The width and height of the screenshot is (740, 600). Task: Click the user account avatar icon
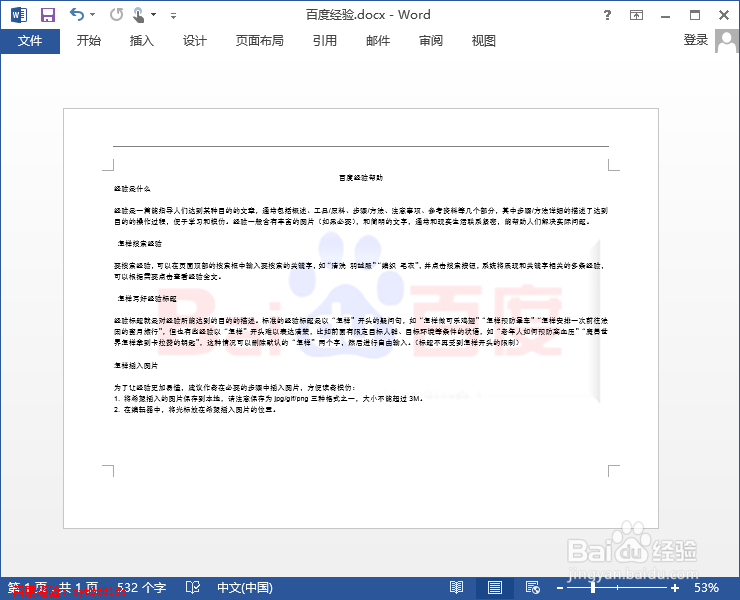pyautogui.click(x=726, y=41)
